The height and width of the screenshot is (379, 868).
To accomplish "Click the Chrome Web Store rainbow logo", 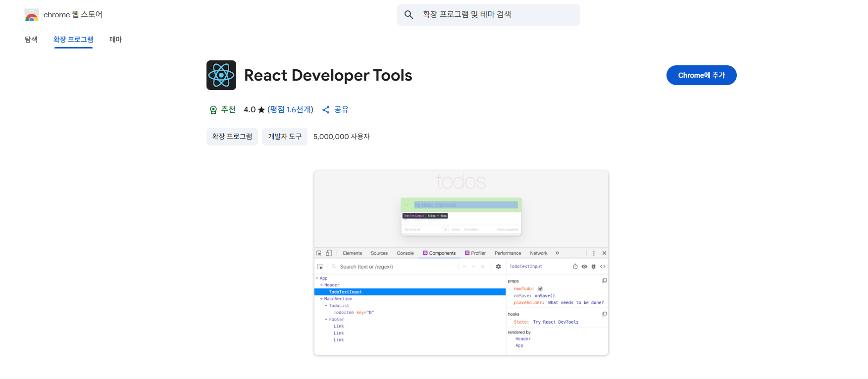I will click(x=32, y=15).
